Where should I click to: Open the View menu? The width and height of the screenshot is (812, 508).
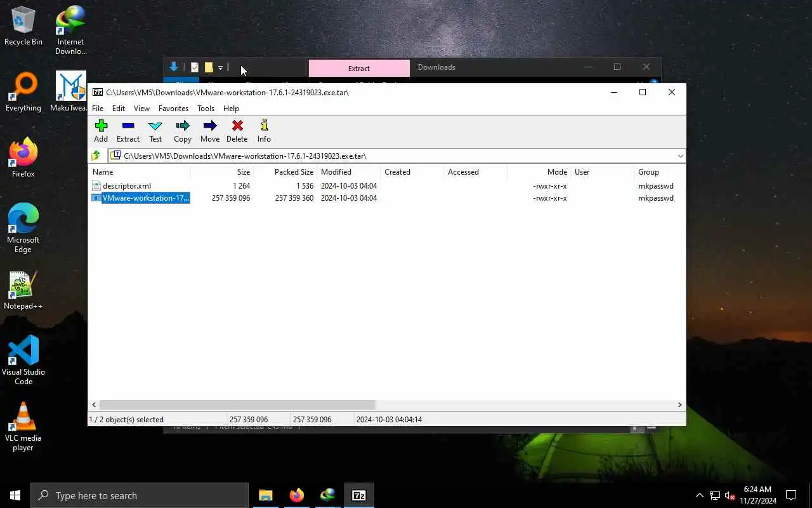tap(142, 109)
